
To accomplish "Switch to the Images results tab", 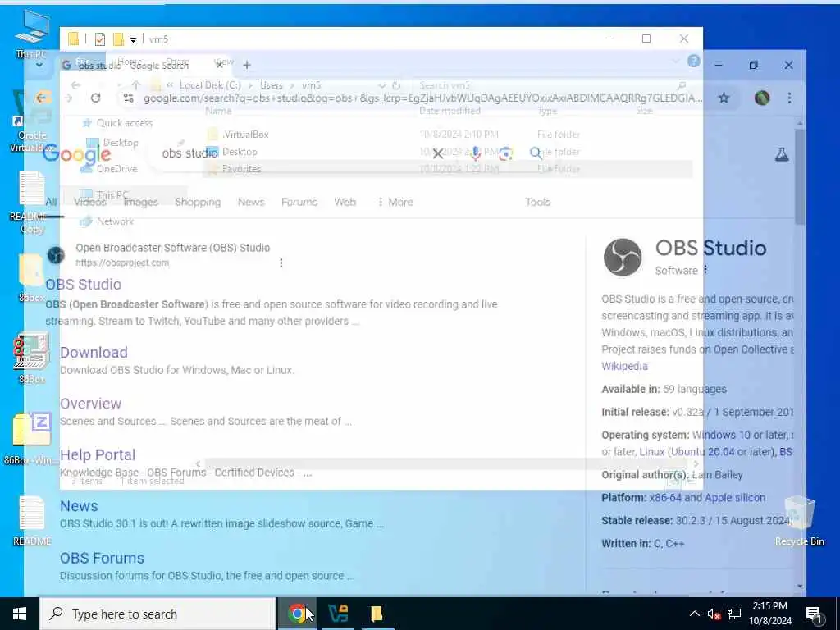I will (x=140, y=202).
